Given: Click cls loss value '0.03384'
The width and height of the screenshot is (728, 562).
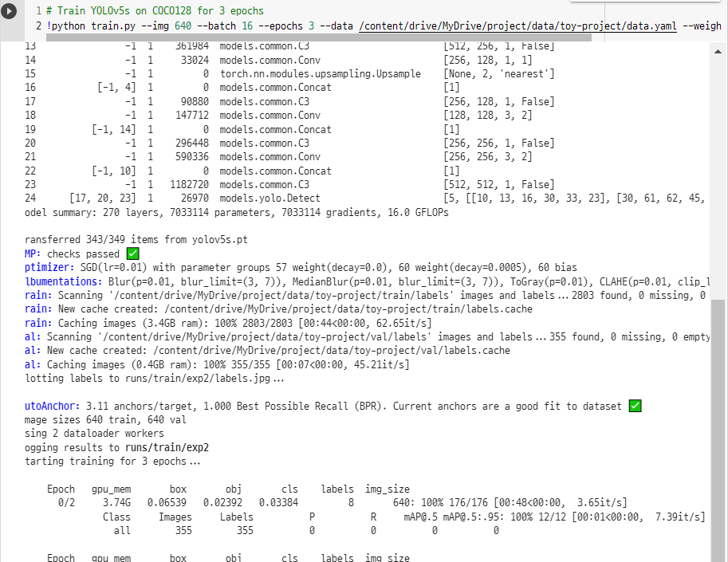Looking at the screenshot, I should pyautogui.click(x=278, y=502).
